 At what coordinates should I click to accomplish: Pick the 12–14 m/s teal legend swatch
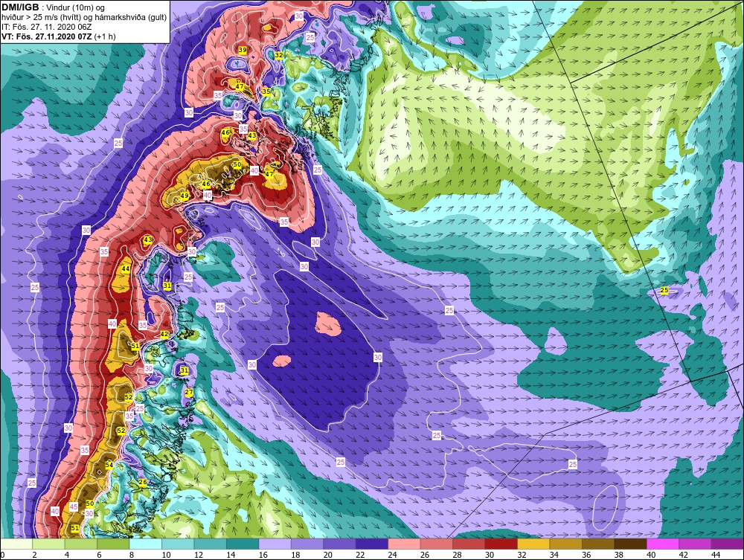coord(211,544)
